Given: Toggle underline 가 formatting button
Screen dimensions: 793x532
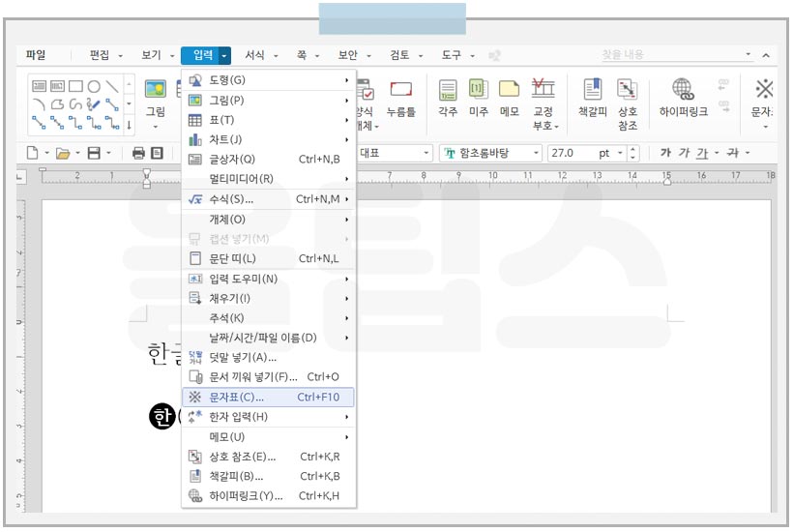Looking at the screenshot, I should pos(702,153).
